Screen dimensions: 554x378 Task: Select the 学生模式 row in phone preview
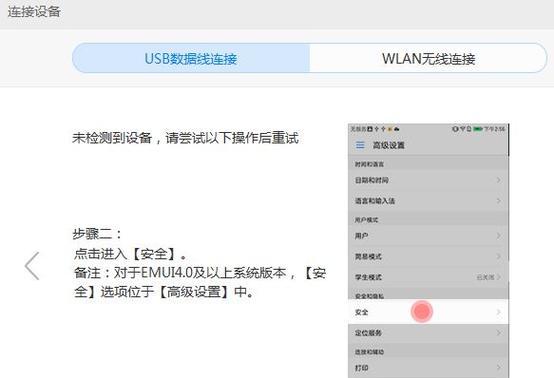[x=428, y=277]
